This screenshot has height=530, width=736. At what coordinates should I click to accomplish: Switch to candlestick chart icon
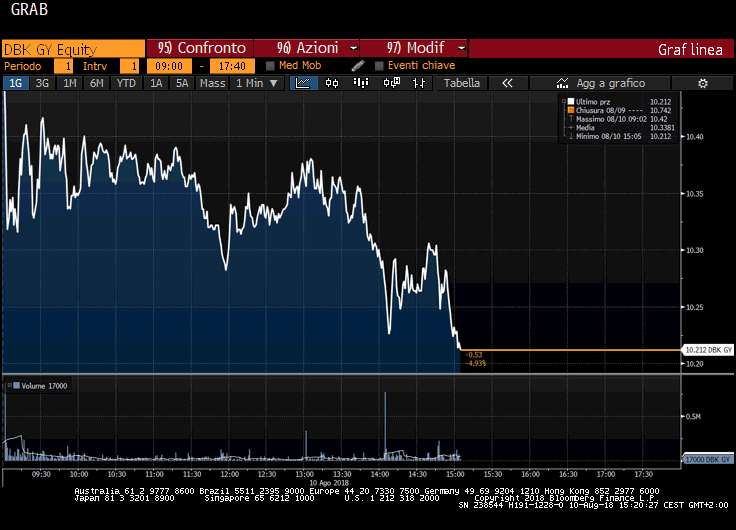pyautogui.click(x=332, y=83)
